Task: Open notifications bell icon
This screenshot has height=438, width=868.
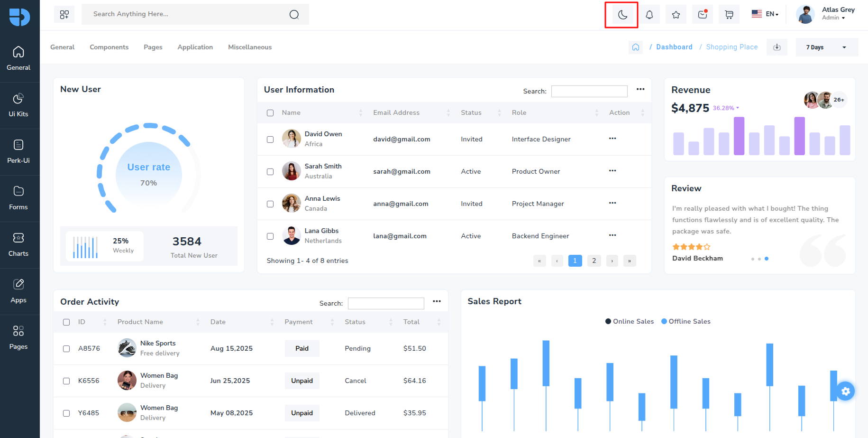Action: point(649,15)
